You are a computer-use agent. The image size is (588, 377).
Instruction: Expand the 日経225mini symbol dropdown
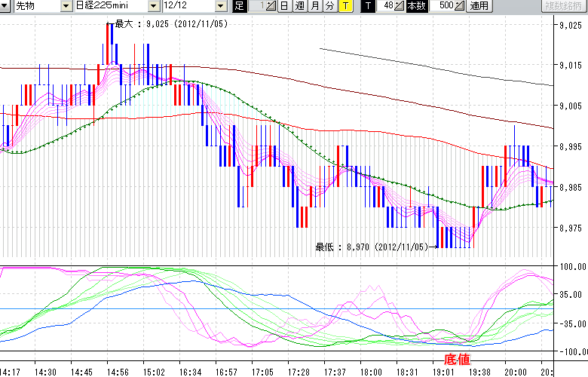pyautogui.click(x=154, y=6)
